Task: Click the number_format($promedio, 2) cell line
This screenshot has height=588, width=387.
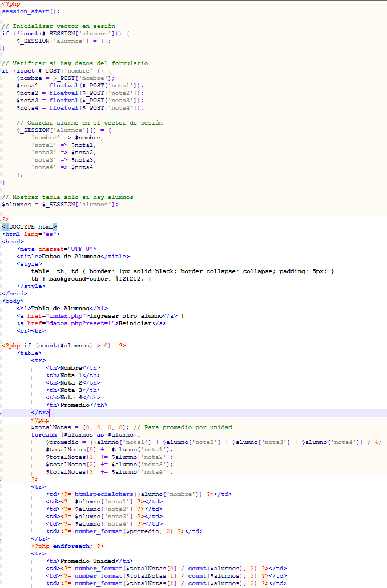Action: coord(124,531)
